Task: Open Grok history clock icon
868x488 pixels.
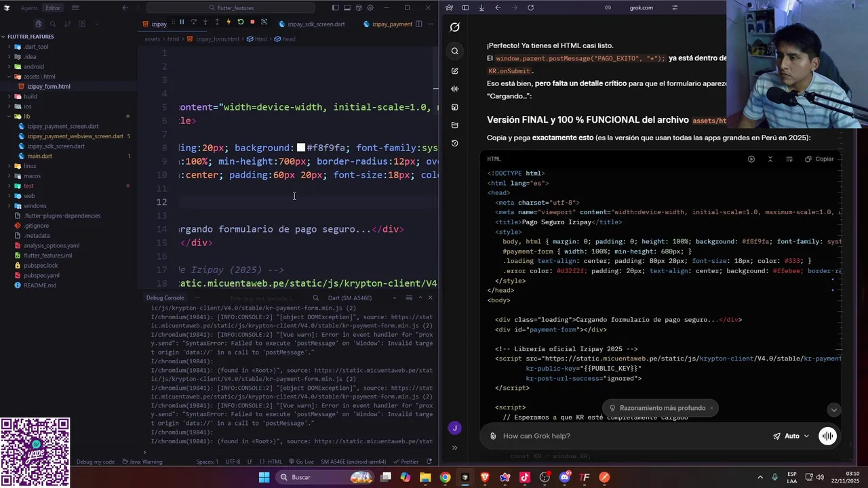Action: pyautogui.click(x=455, y=143)
